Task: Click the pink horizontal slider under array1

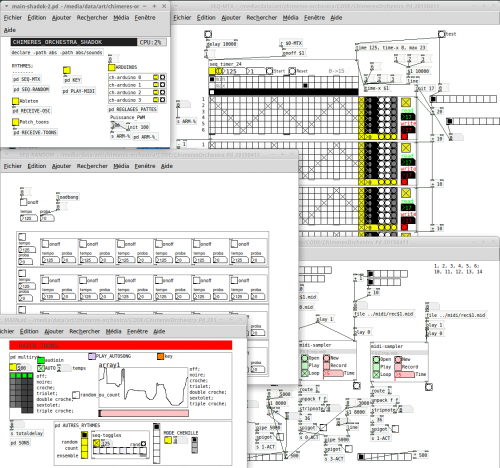Action: 144,413
